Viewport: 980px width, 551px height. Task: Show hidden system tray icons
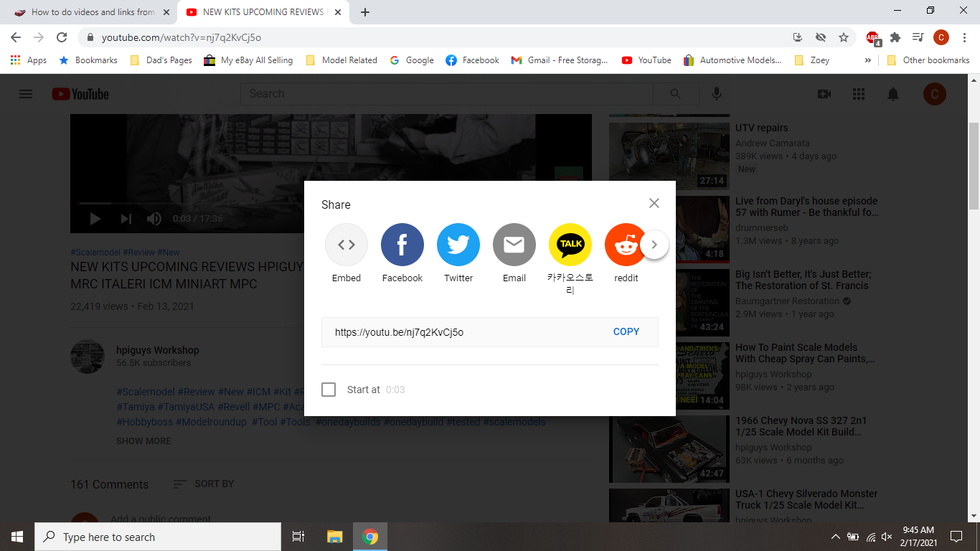[x=835, y=537]
